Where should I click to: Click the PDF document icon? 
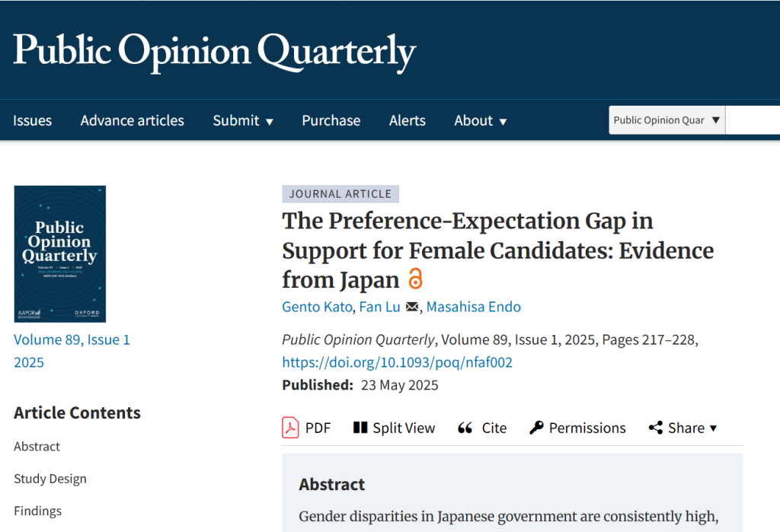point(290,428)
